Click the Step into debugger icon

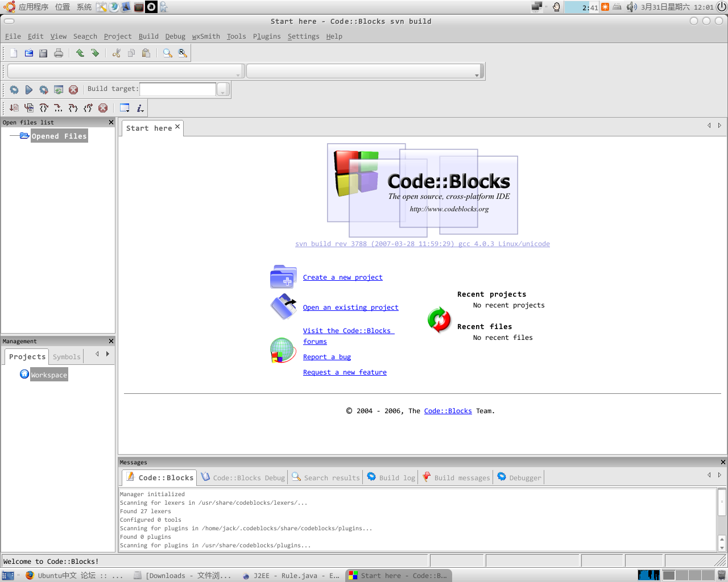[73, 108]
